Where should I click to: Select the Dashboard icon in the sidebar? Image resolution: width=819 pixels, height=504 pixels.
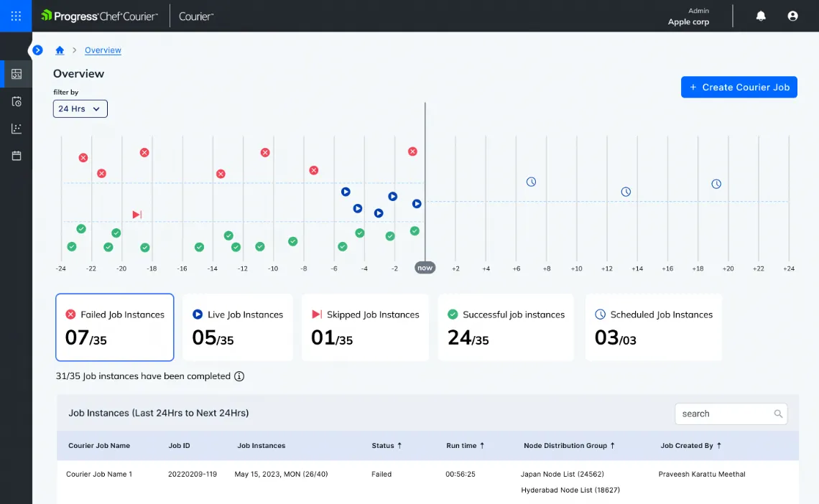click(x=15, y=74)
